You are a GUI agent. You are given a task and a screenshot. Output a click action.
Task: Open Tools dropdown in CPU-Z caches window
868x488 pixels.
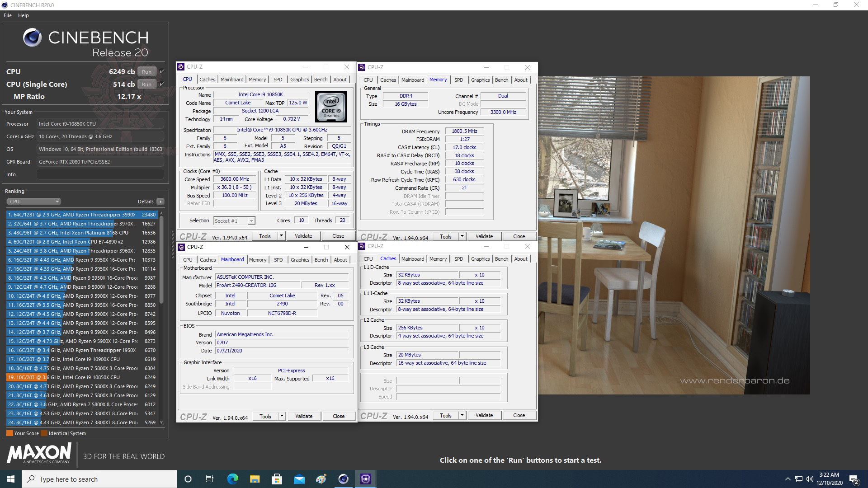(462, 415)
